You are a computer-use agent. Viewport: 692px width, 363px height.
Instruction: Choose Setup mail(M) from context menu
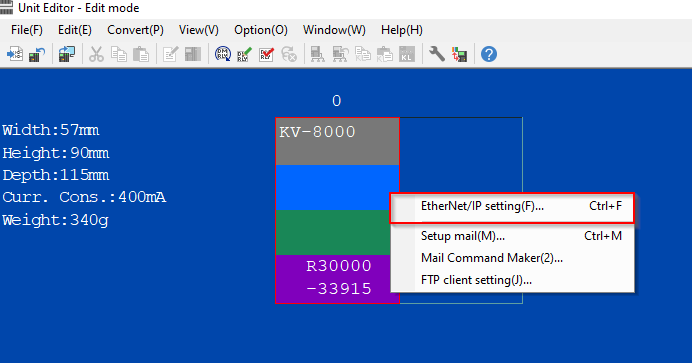[x=512, y=236]
